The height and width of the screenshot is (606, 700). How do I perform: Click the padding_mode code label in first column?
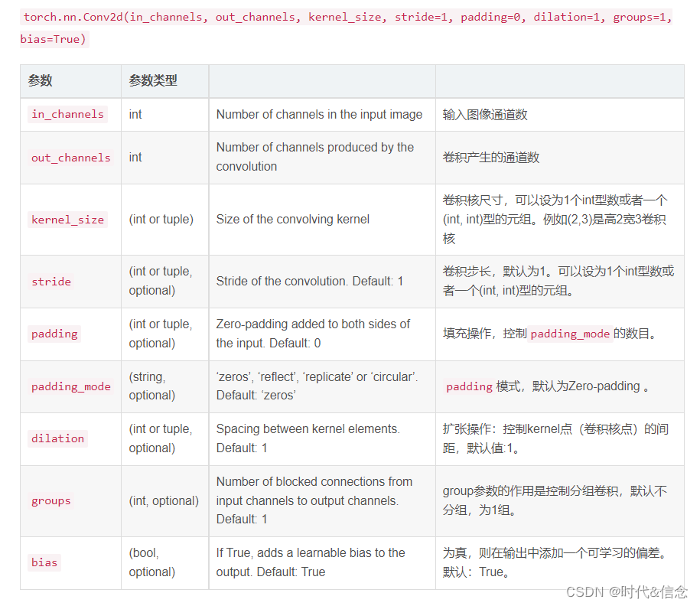[70, 386]
